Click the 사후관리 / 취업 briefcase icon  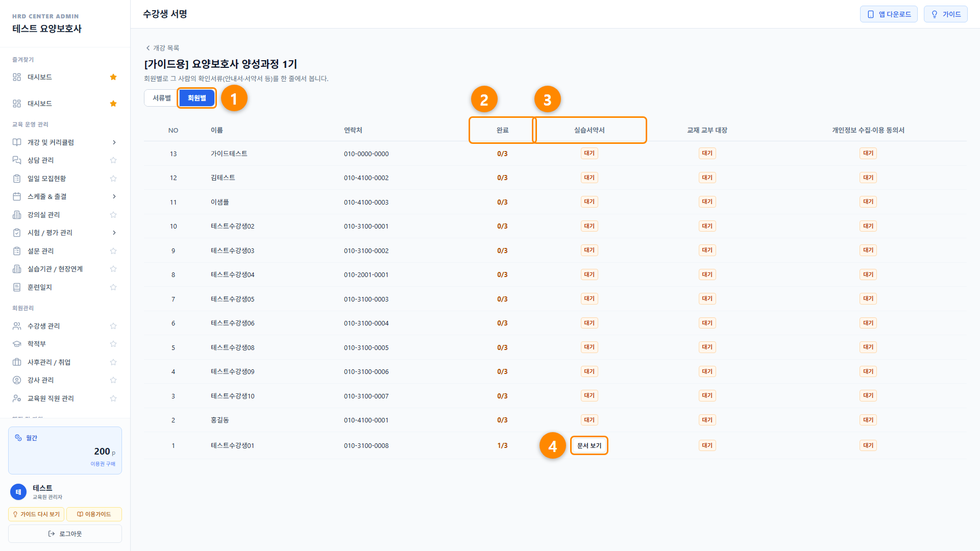coord(17,362)
